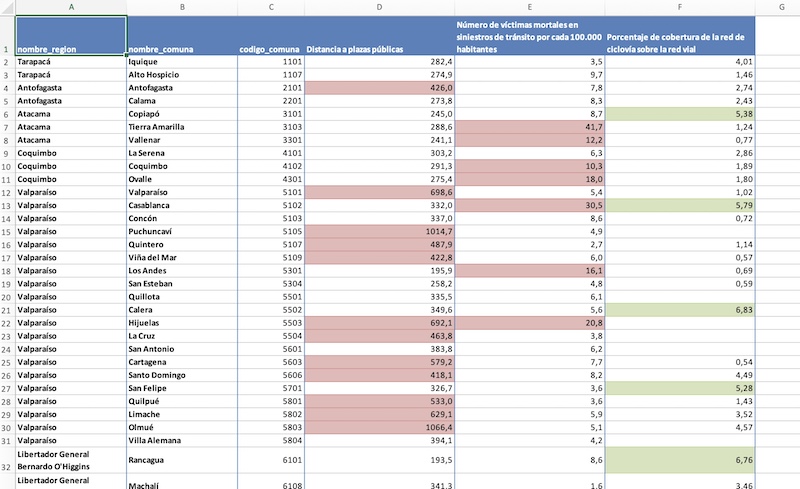
Task: Select the Ovalle cell
Action: pyautogui.click(x=182, y=179)
